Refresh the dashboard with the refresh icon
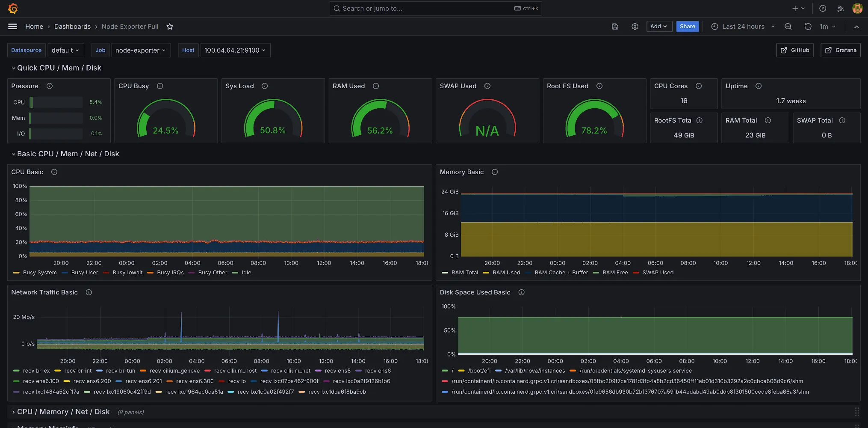Image resolution: width=868 pixels, height=428 pixels. 808,26
